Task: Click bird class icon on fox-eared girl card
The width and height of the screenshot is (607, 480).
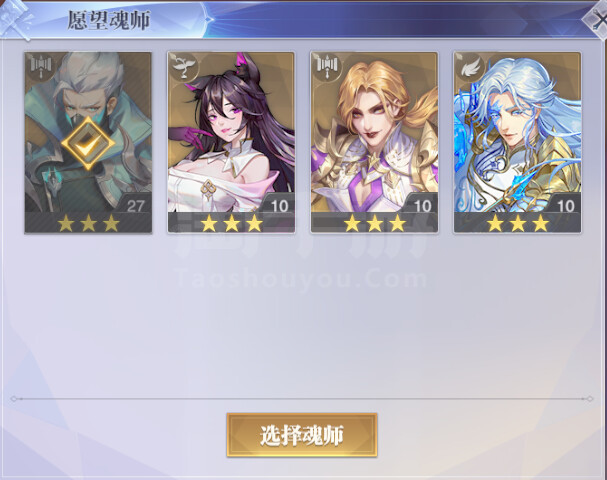Action: (x=183, y=66)
